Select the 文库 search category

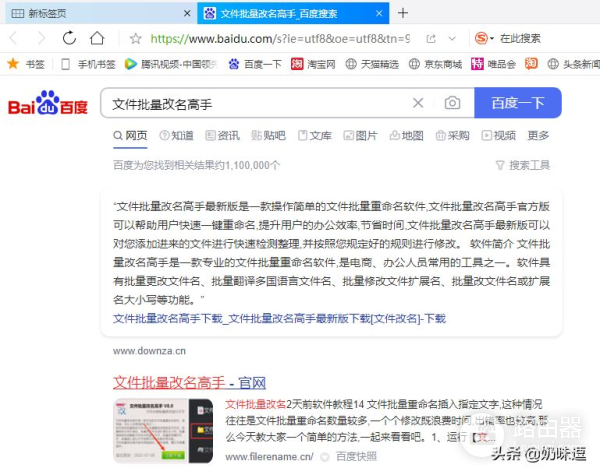pyautogui.click(x=315, y=135)
